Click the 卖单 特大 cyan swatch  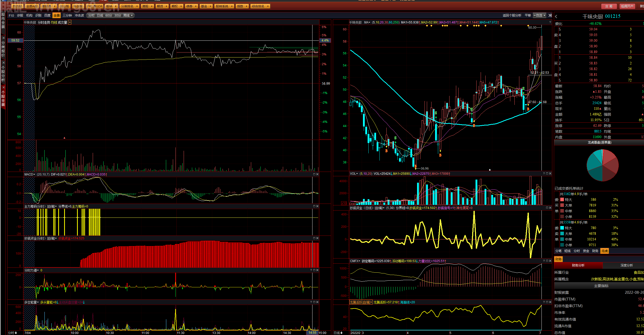point(562,228)
